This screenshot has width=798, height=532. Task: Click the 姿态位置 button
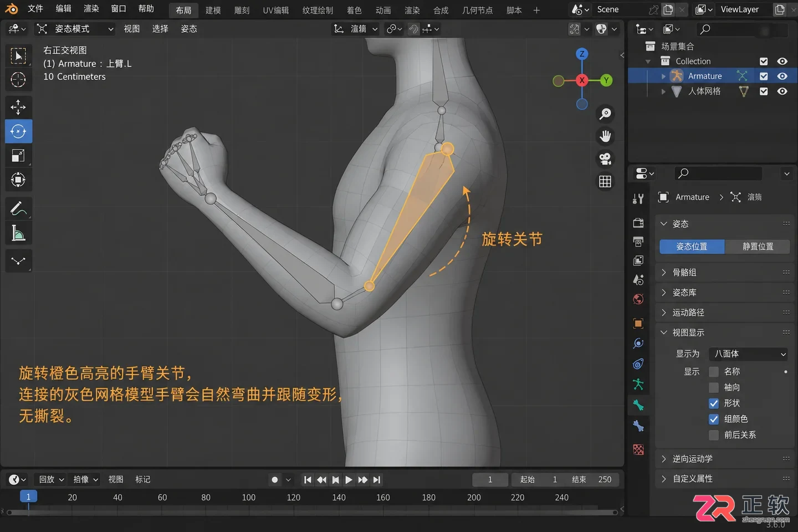[692, 247]
